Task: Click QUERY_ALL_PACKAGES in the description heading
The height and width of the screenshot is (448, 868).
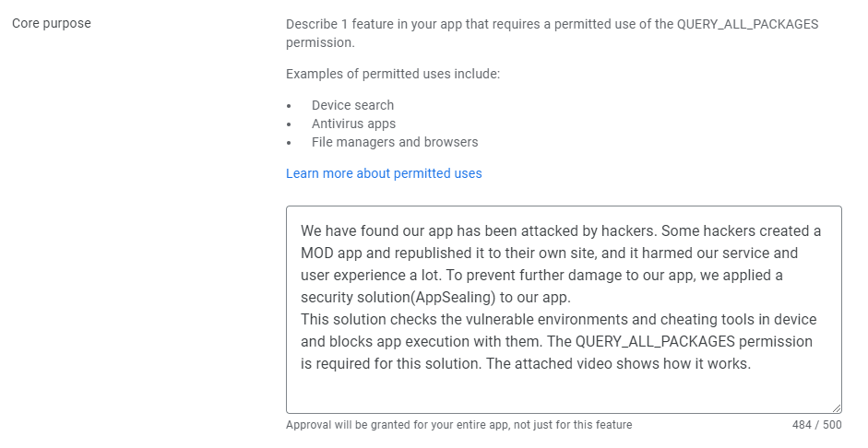Action: (748, 24)
